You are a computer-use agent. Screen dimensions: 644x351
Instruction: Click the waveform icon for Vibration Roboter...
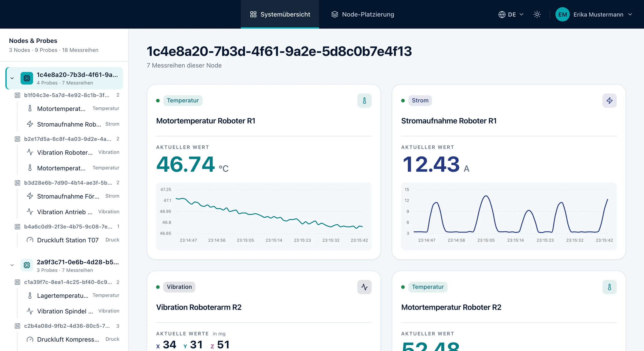coord(30,152)
